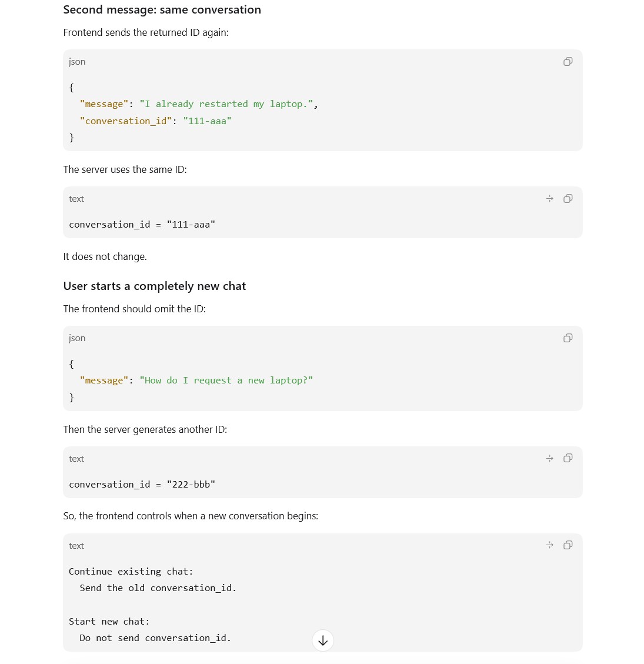Viewport: 644px width, 664px height.
Task: Click the "Do not send conversation_id." line
Action: [155, 638]
